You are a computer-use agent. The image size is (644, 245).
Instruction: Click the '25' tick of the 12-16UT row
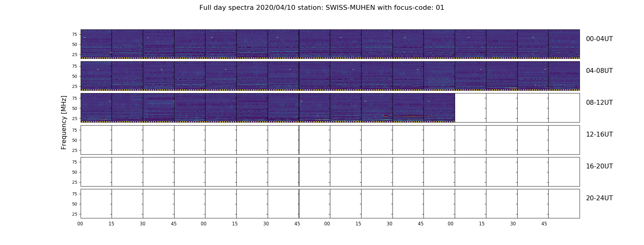(75, 150)
